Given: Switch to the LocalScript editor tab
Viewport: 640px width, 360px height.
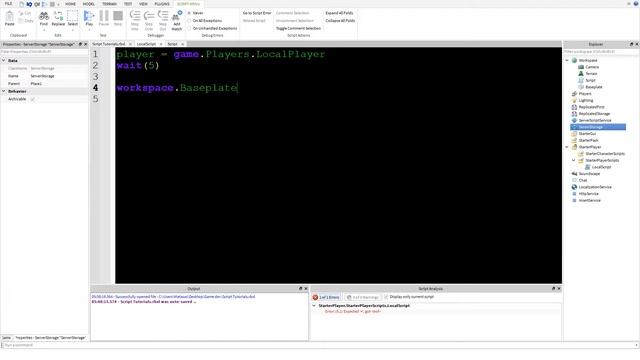Looking at the screenshot, I should pyautogui.click(x=146, y=44).
